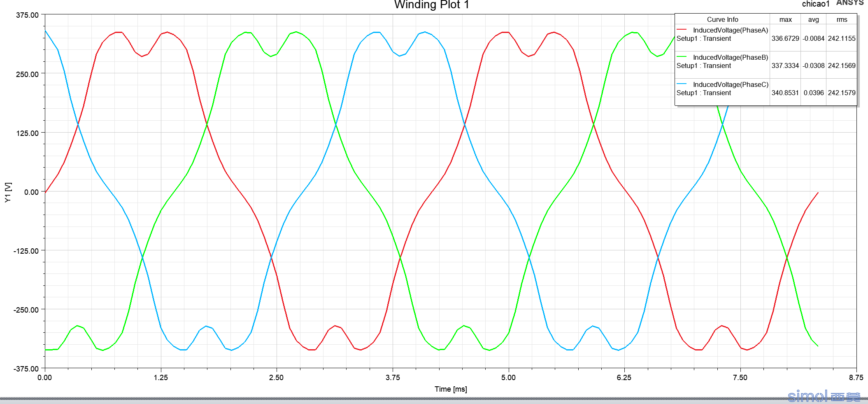This screenshot has height=404, width=868.
Task: Click the red PhaseA legend line swatch
Action: 682,30
